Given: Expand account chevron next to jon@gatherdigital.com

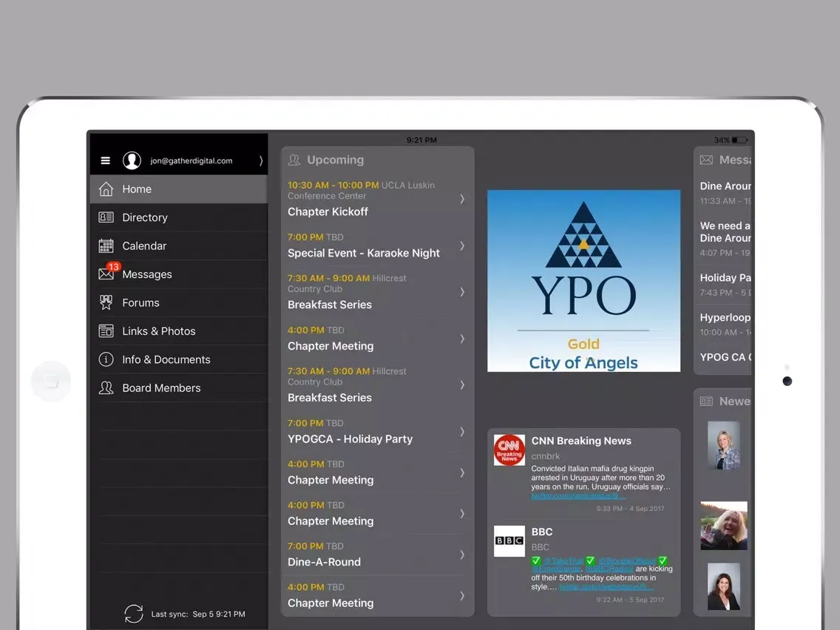Looking at the screenshot, I should click(x=261, y=160).
